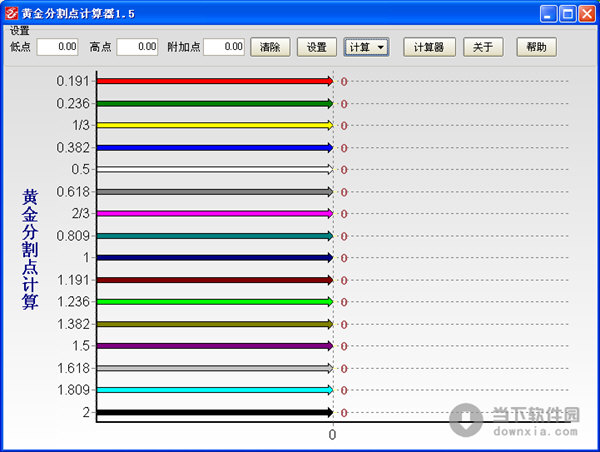Click the gray 0.618 arrow bar
Image resolution: width=600 pixels, height=452 pixels.
pos(215,191)
